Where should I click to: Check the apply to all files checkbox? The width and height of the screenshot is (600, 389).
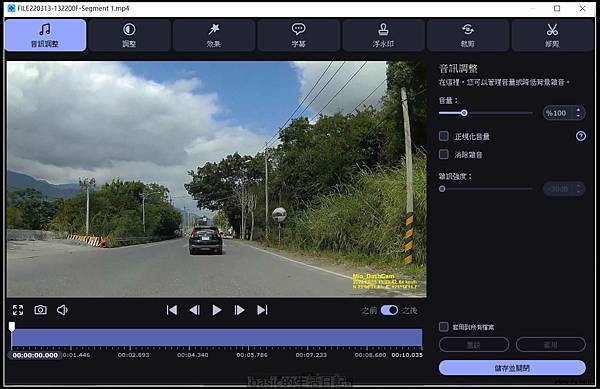[x=443, y=327]
